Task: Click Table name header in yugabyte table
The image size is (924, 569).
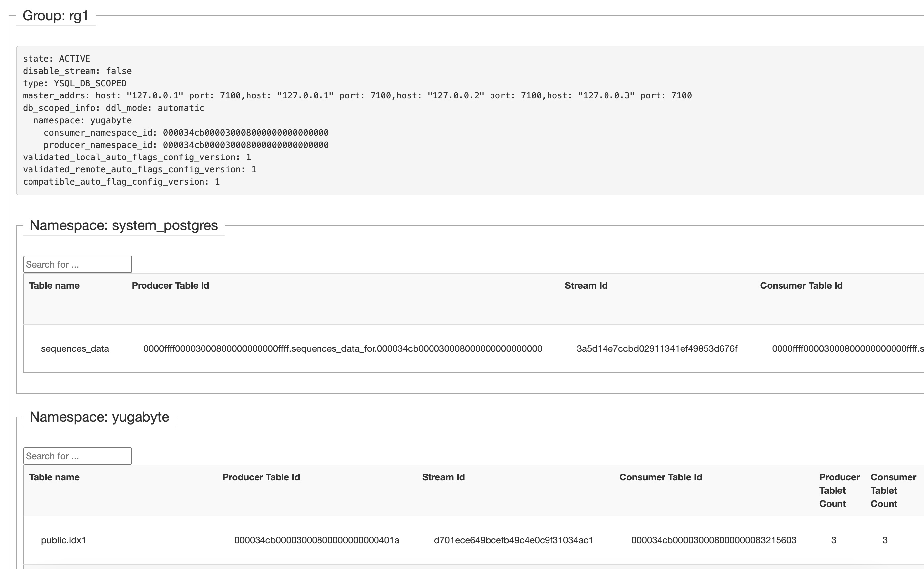Action: point(54,477)
